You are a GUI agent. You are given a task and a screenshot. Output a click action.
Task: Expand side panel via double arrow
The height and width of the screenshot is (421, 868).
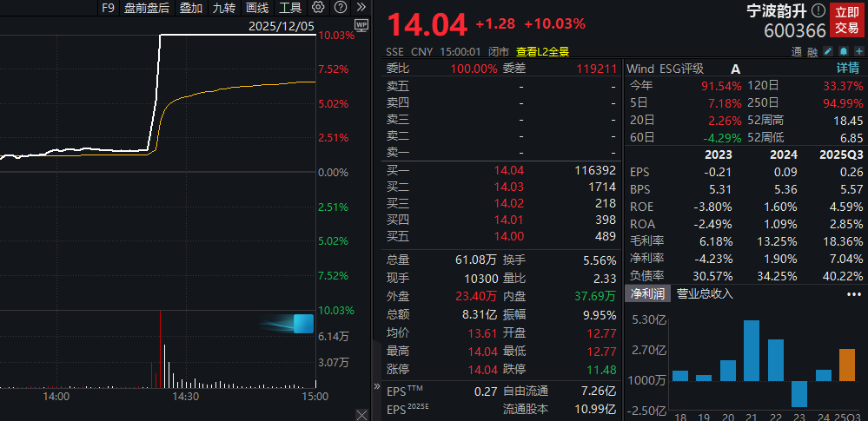coord(378,385)
